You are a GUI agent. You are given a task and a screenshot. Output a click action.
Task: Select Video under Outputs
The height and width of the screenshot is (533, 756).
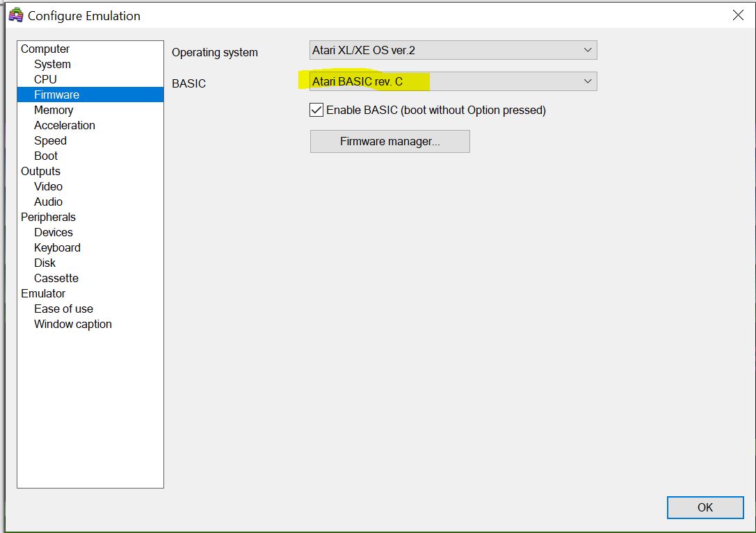48,186
